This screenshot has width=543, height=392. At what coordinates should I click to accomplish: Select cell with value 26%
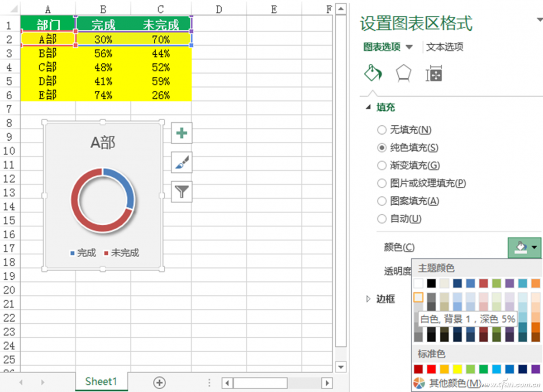pos(161,95)
